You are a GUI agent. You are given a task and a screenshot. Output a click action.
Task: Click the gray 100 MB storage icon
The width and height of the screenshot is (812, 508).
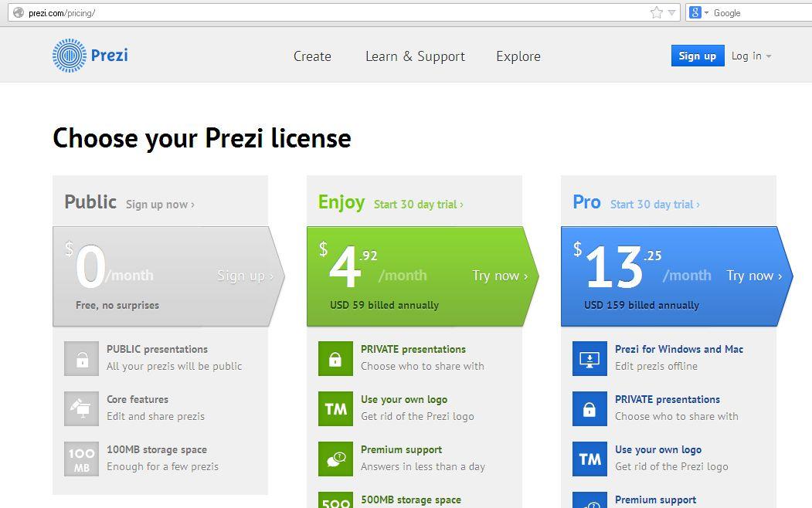[81, 459]
